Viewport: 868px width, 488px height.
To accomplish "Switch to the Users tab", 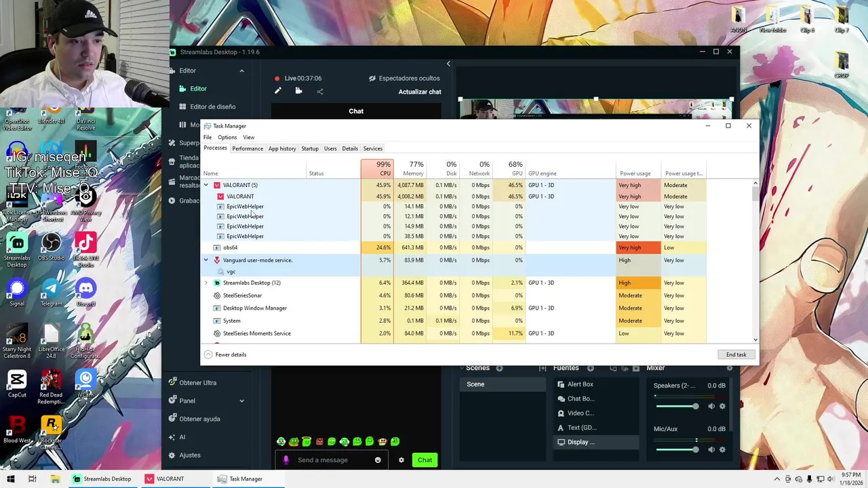I will [x=330, y=148].
